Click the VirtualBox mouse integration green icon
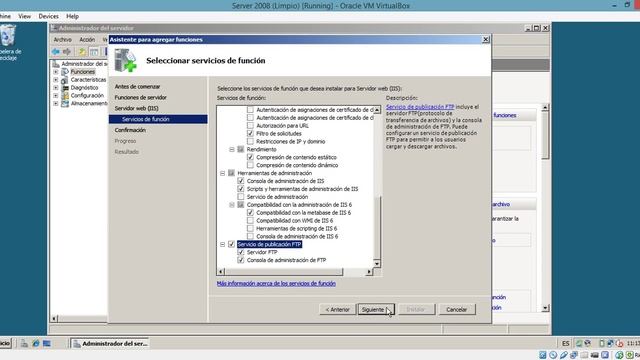Screen dimensions: 640x360 (619, 355)
